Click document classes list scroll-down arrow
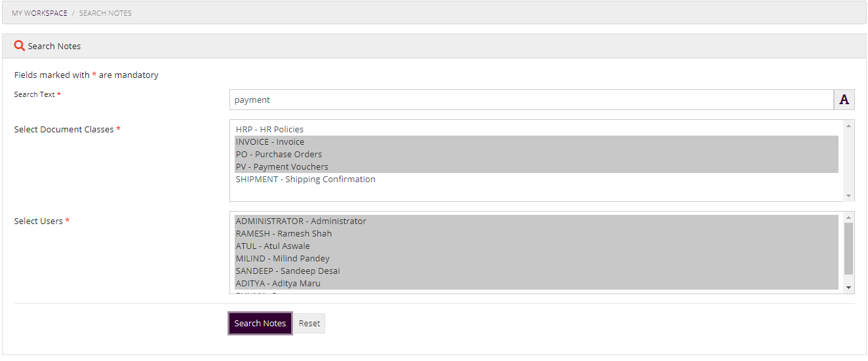Viewport: 868px width, 361px height. (849, 196)
